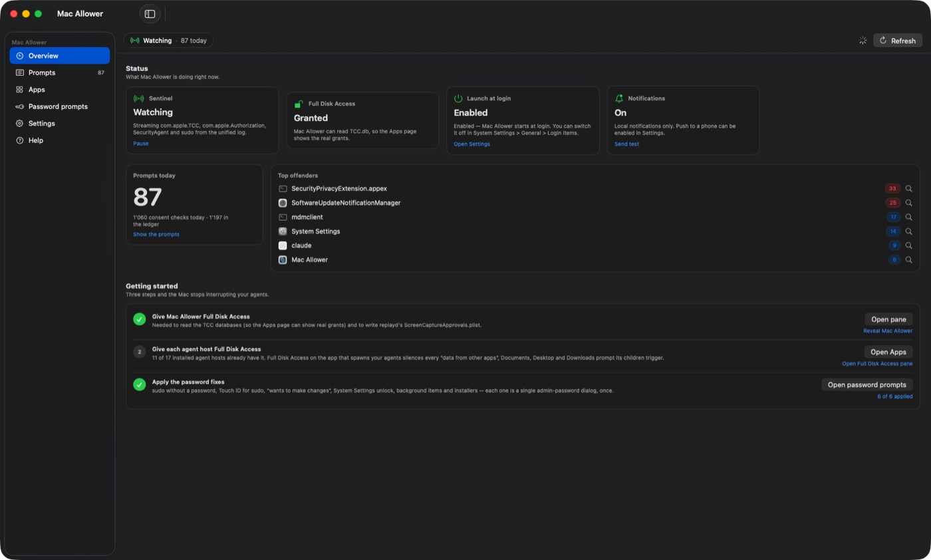Open the Password prompts sidebar item
Viewport: 931px width, 560px height.
tap(60, 106)
